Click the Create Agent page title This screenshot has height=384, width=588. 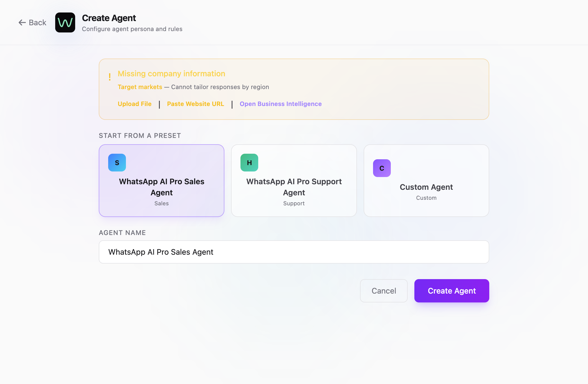pos(109,18)
